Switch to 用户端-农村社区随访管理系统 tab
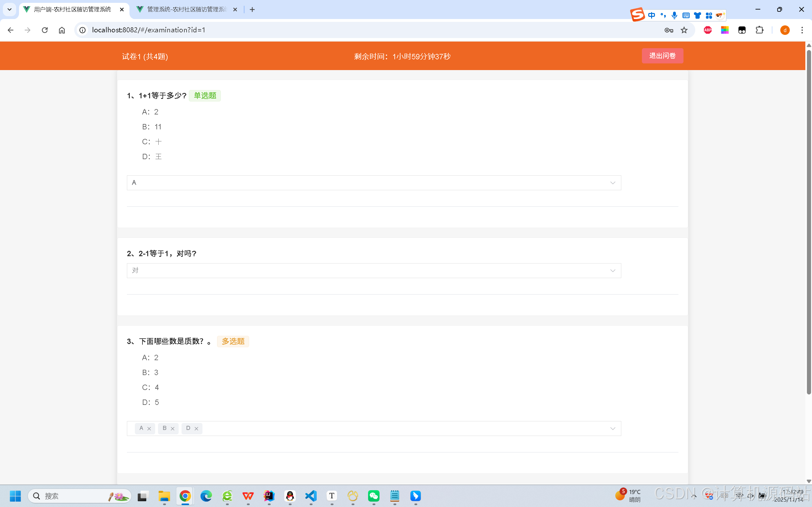Screen dimensions: 812x507 (72, 10)
